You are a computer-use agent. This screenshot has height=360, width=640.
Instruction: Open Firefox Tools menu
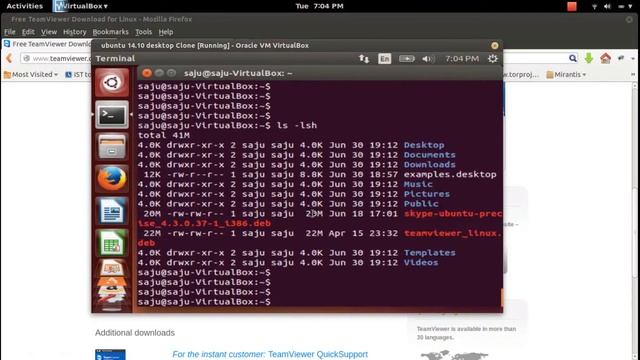coord(143,32)
